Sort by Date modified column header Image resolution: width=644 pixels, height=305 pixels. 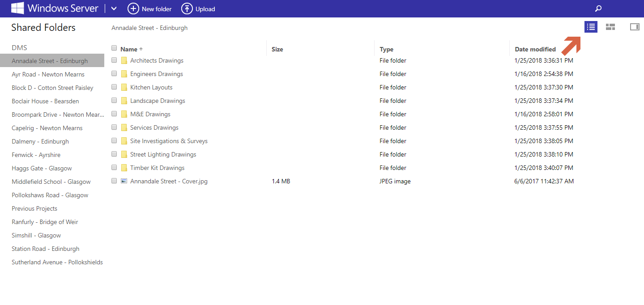click(535, 49)
